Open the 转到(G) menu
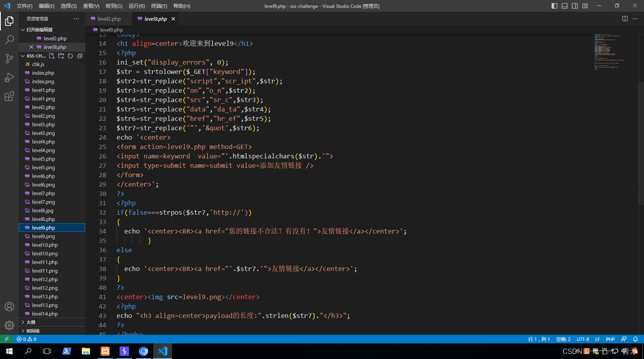The width and height of the screenshot is (644, 359). click(114, 6)
